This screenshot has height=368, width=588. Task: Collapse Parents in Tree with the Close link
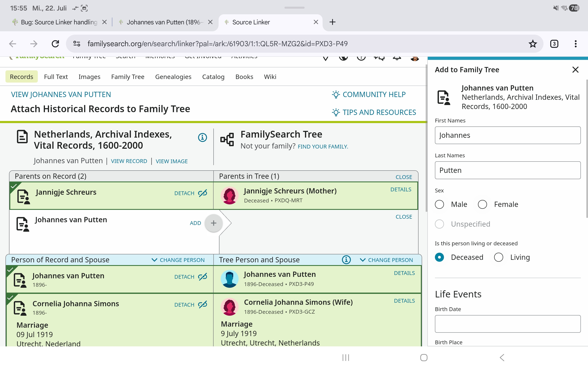pos(404,177)
